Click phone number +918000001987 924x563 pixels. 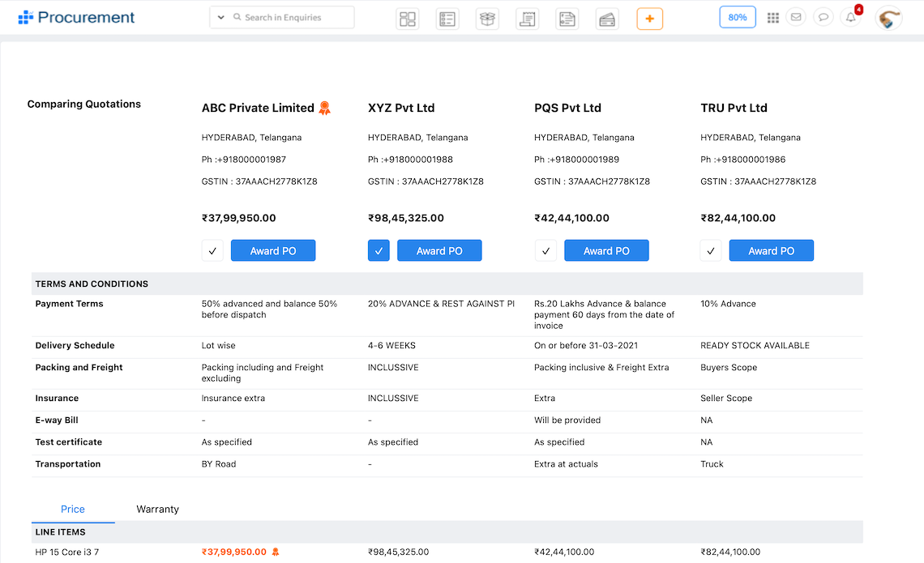250,160
